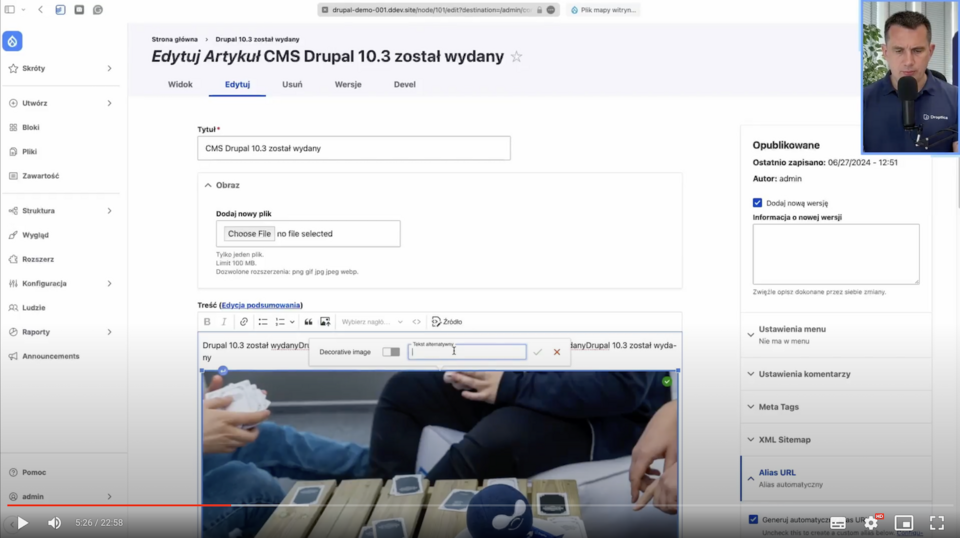Toggle italic formatting in the editor
The width and height of the screenshot is (960, 538).
point(224,322)
